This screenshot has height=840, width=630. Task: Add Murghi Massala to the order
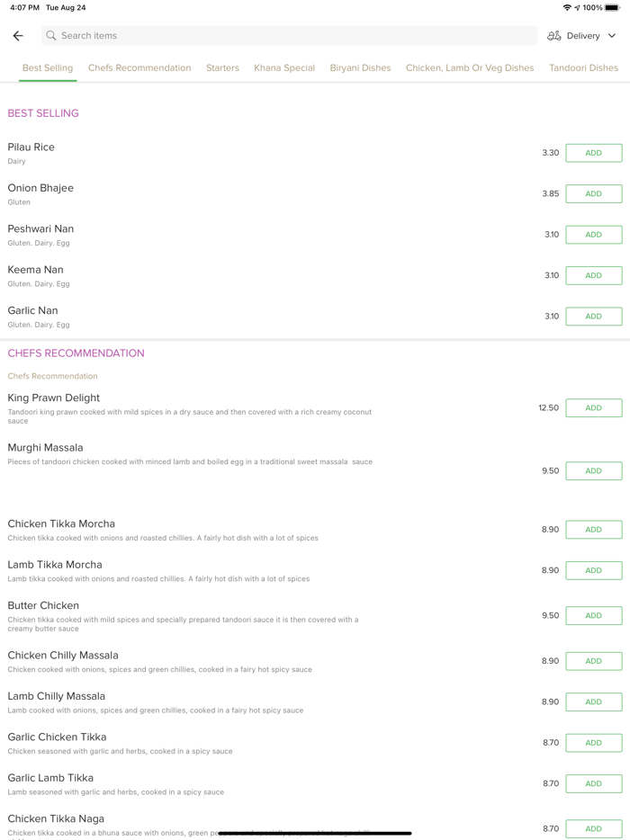click(x=593, y=470)
